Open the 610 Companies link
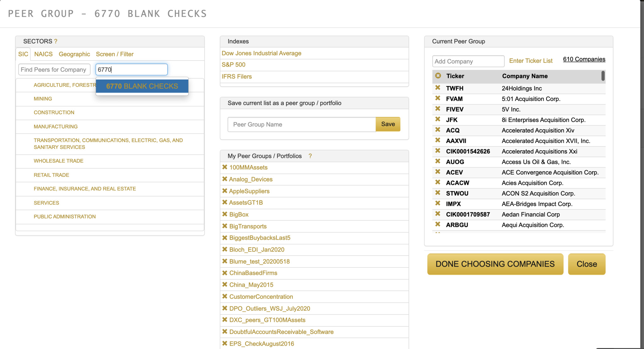 point(584,59)
